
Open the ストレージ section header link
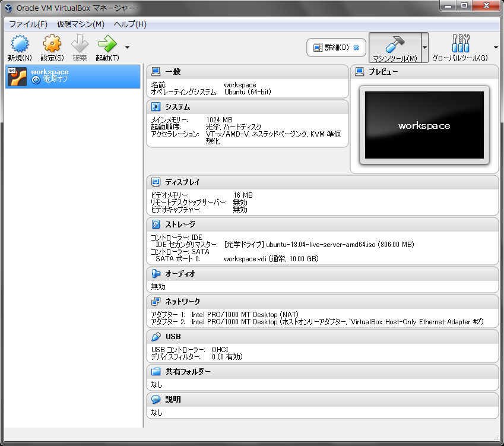click(x=180, y=224)
